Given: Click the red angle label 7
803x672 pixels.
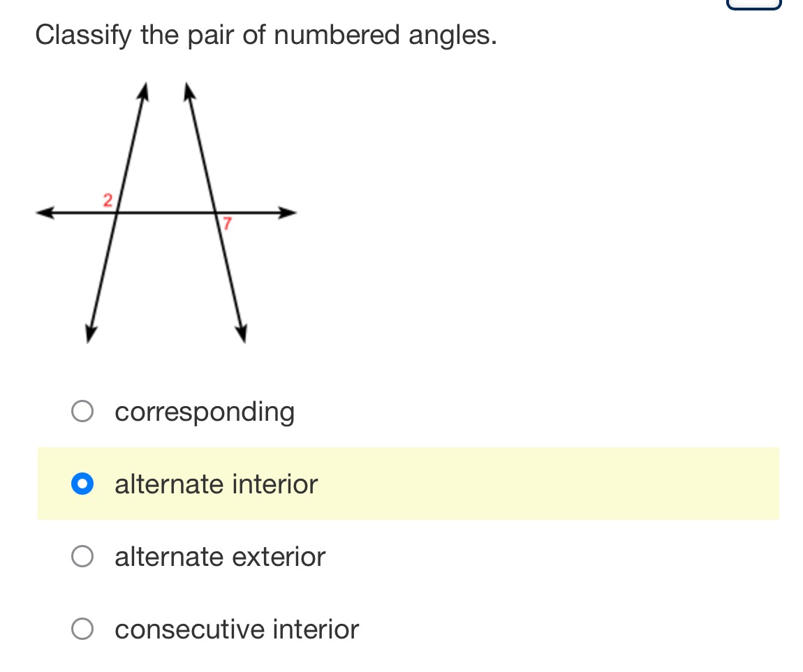Looking at the screenshot, I should tap(227, 223).
